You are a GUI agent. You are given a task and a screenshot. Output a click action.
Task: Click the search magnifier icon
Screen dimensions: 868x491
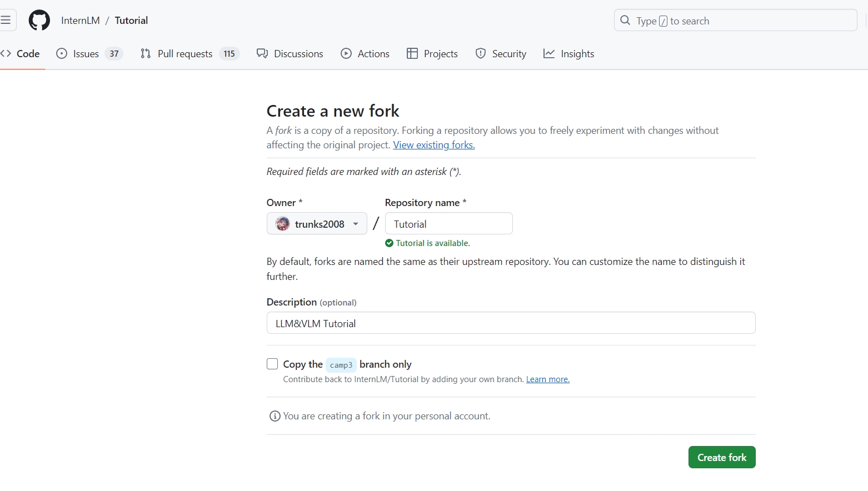click(625, 21)
